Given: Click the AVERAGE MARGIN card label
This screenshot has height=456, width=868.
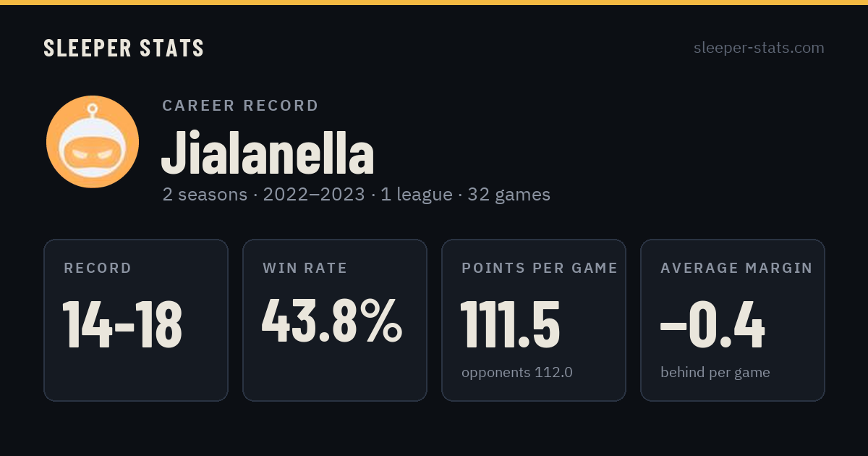Looking at the screenshot, I should click(736, 269).
